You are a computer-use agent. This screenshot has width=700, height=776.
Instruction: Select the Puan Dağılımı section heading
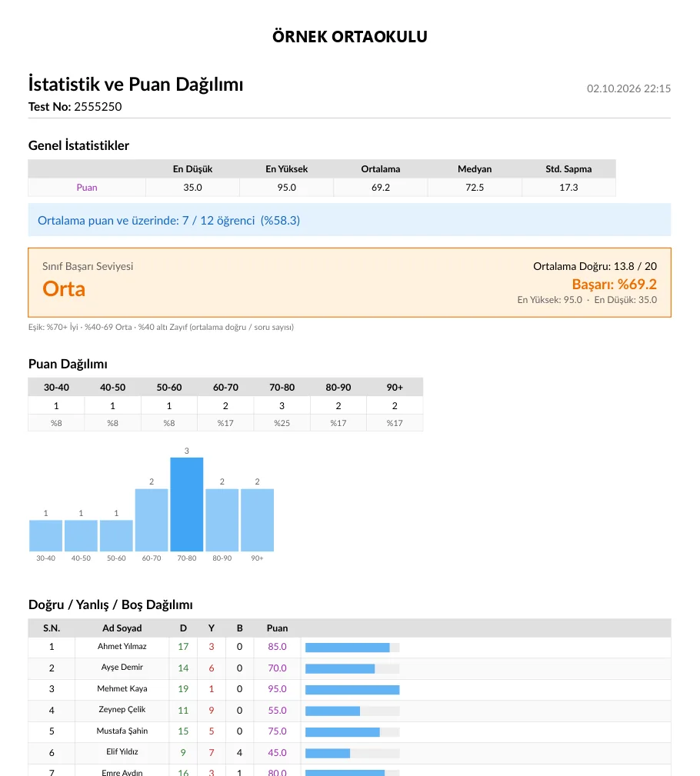click(x=68, y=364)
